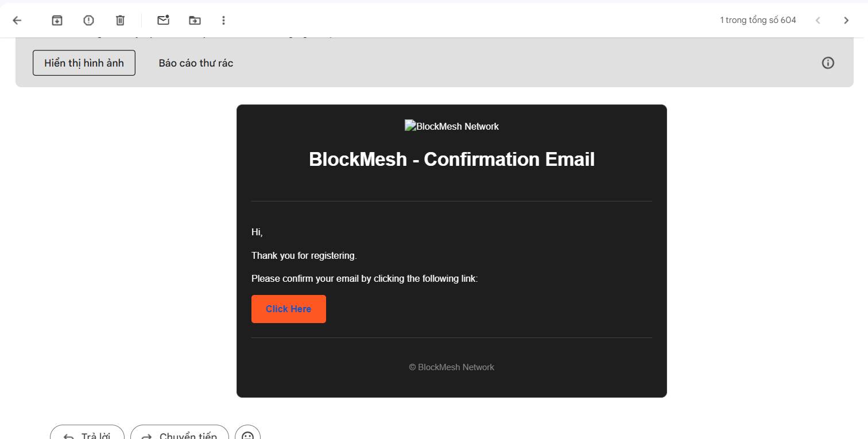Select Báo cáo thư rác link
The width and height of the screenshot is (868, 439).
pos(196,63)
